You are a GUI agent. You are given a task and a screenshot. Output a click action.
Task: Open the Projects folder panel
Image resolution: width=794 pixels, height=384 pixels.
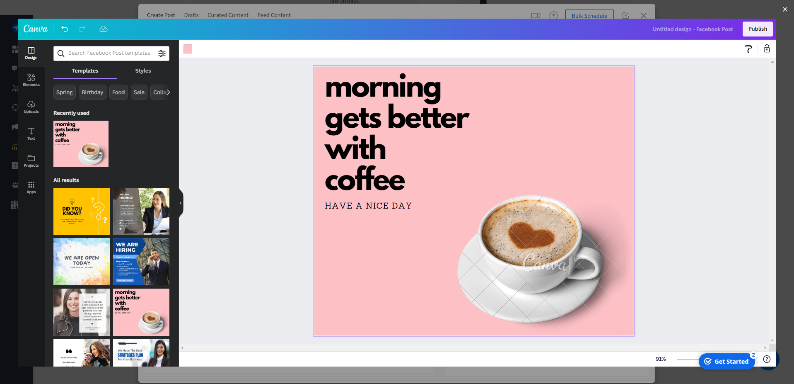[31, 161]
